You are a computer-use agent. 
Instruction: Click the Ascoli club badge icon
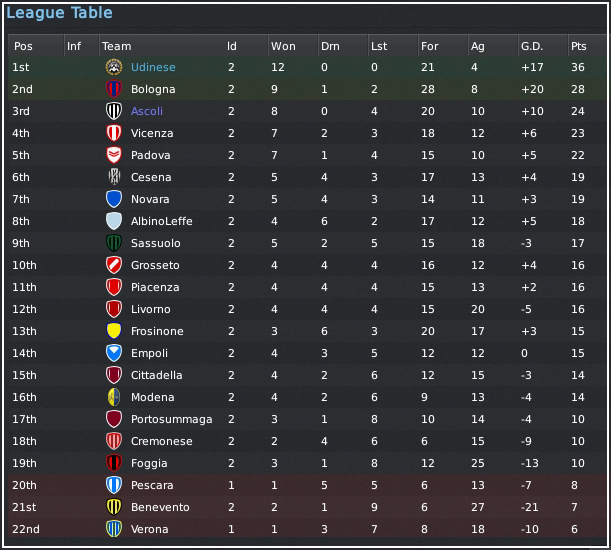point(113,111)
